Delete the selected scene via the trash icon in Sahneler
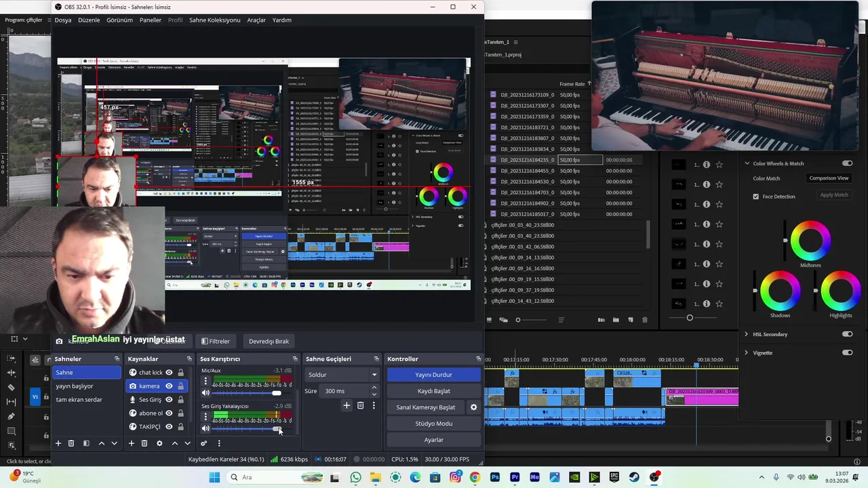Image resolution: width=868 pixels, height=488 pixels. tap(71, 443)
